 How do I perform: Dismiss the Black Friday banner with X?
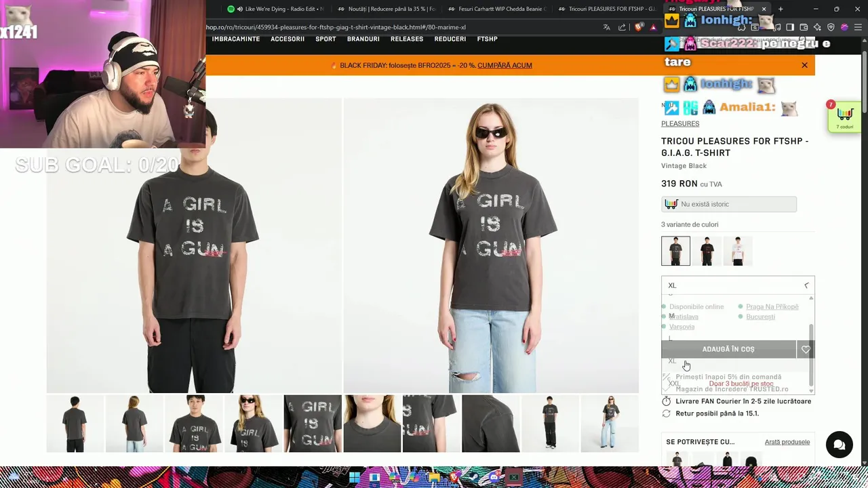(x=804, y=65)
